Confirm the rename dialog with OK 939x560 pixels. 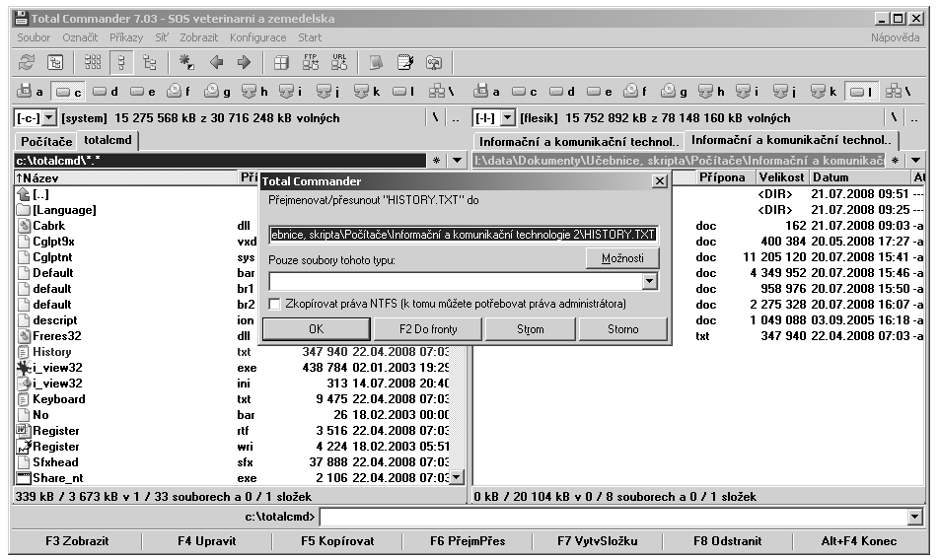pos(317,329)
